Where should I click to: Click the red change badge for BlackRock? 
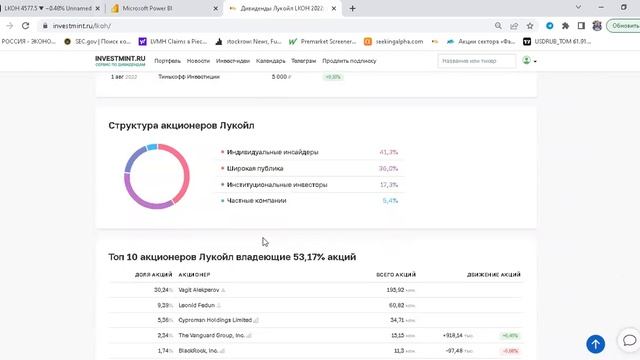(510, 351)
